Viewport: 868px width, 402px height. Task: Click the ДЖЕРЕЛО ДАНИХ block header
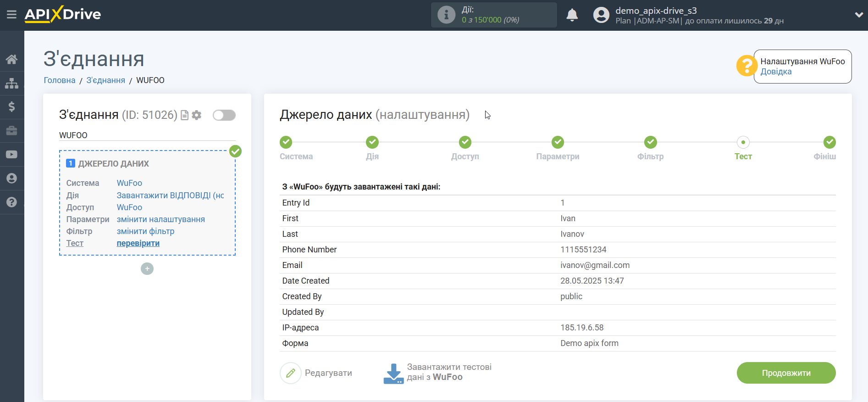click(x=113, y=164)
